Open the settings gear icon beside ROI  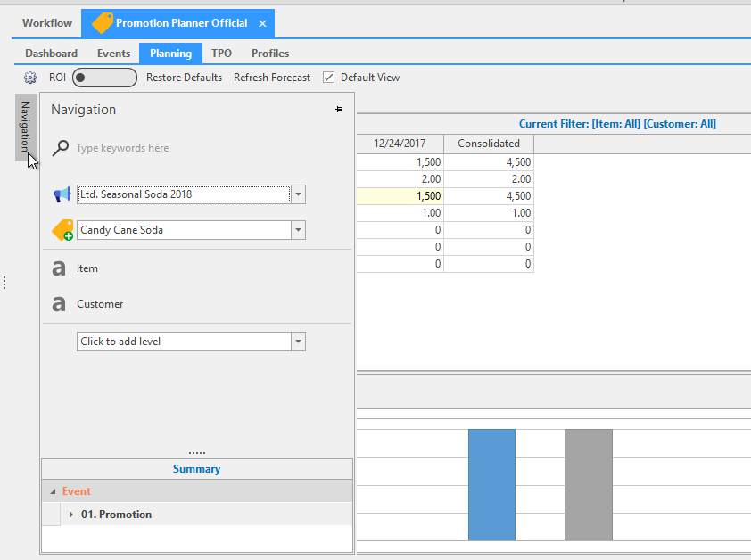click(x=30, y=78)
